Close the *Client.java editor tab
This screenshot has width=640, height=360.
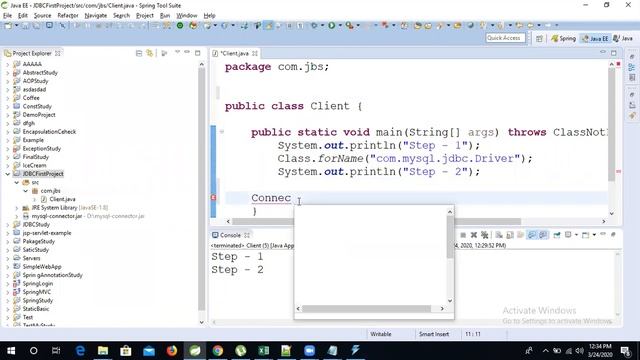(x=255, y=53)
